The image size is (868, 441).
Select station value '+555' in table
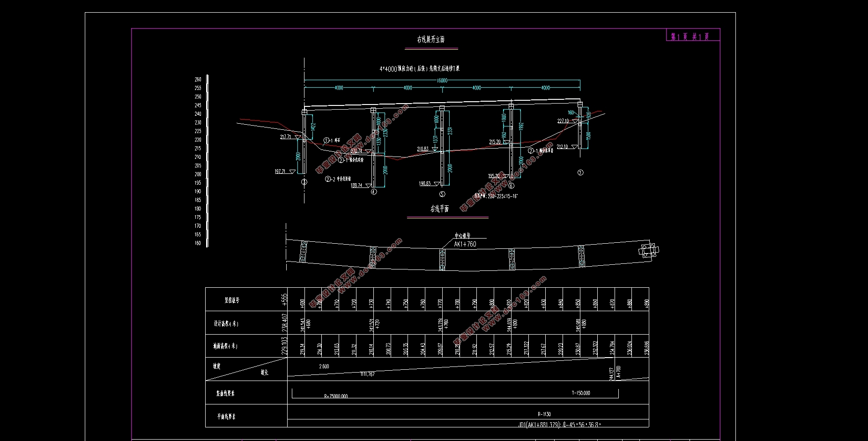[284, 299]
